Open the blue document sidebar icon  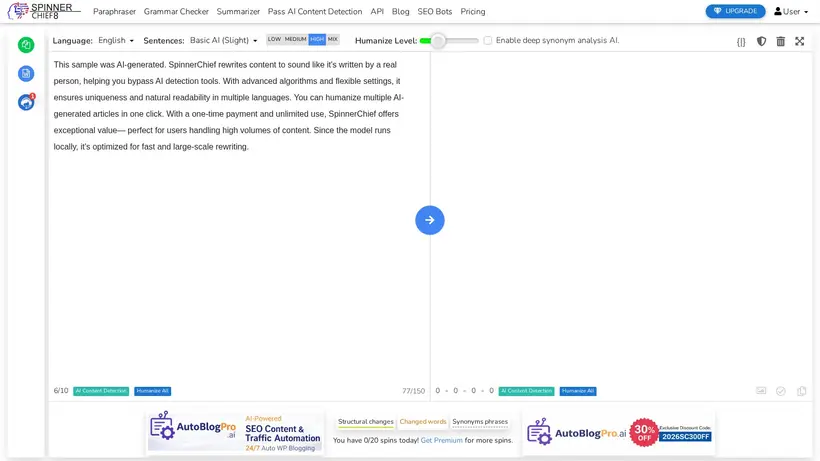26,74
